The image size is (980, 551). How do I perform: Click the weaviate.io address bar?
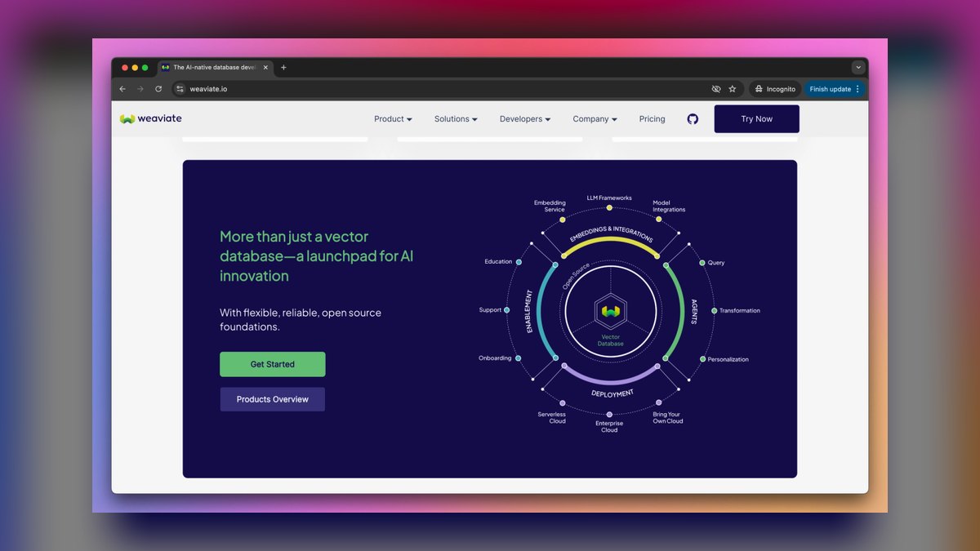click(x=441, y=89)
